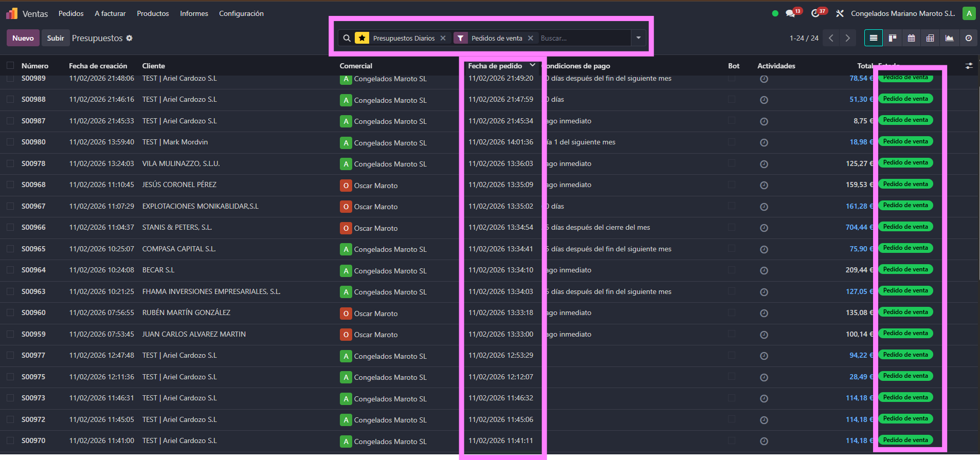Switch to the Kanban view
Screen dimensions: 980x460
[893, 38]
